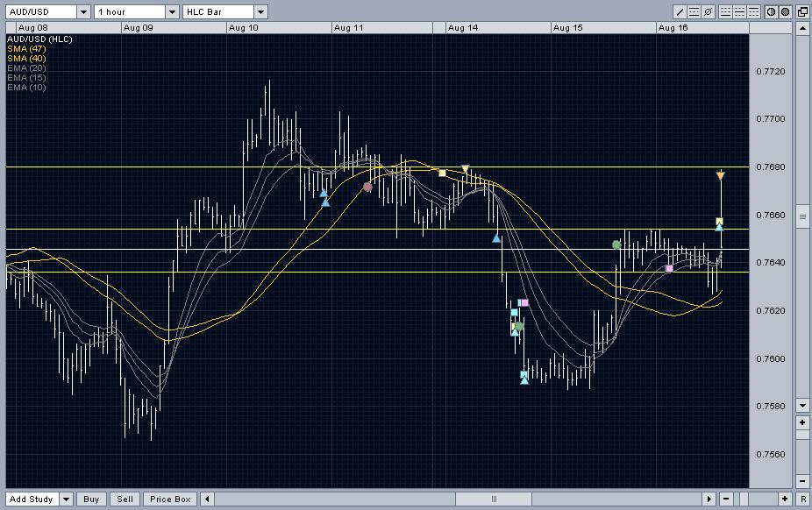
Task: Open the HLC Bar chart type dropdown
Action: (261, 12)
